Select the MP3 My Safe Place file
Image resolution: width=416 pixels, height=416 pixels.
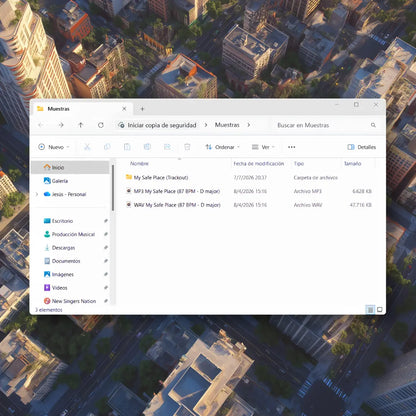pyautogui.click(x=248, y=191)
